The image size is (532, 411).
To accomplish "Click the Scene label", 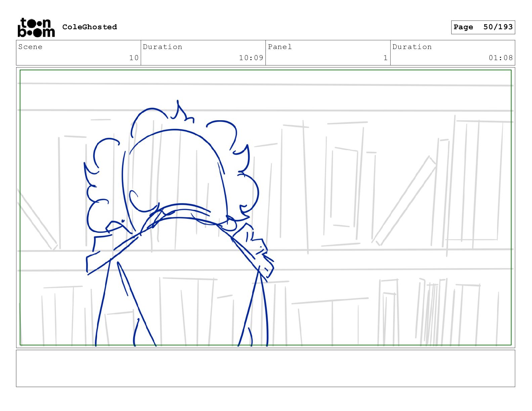I will [x=31, y=47].
